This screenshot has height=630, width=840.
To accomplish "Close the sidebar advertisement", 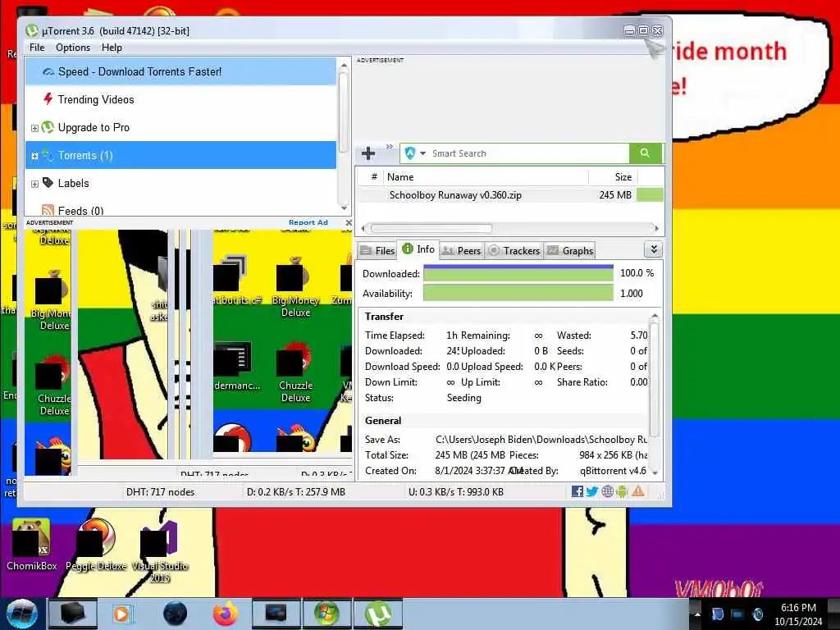I will pyautogui.click(x=349, y=222).
